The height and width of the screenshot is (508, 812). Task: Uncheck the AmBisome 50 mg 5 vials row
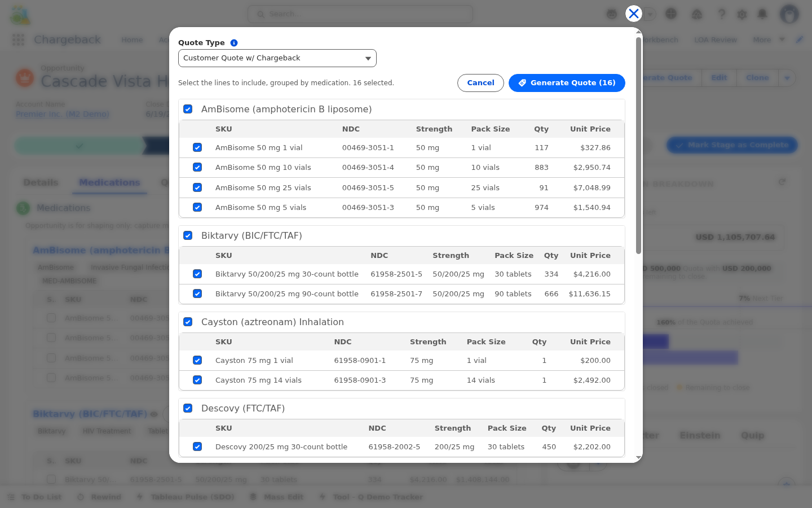[x=197, y=208]
